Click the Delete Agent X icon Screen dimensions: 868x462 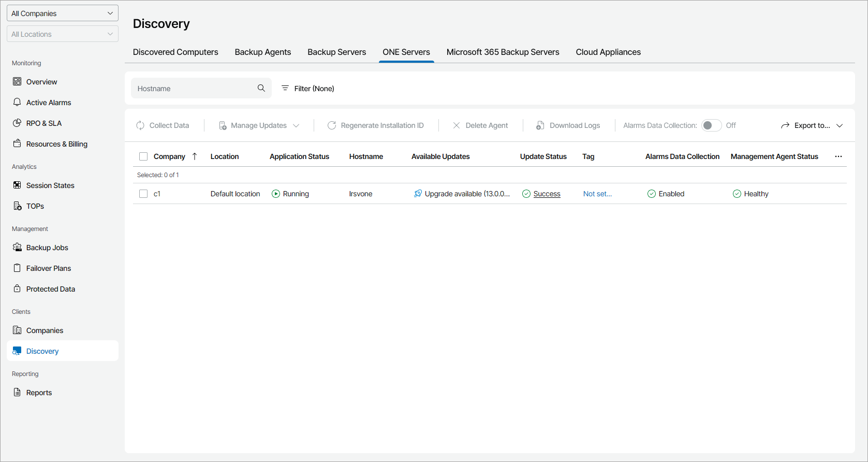click(457, 125)
